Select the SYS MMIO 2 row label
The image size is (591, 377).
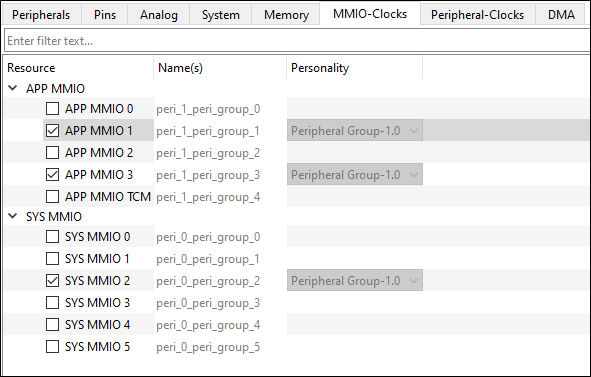point(98,280)
